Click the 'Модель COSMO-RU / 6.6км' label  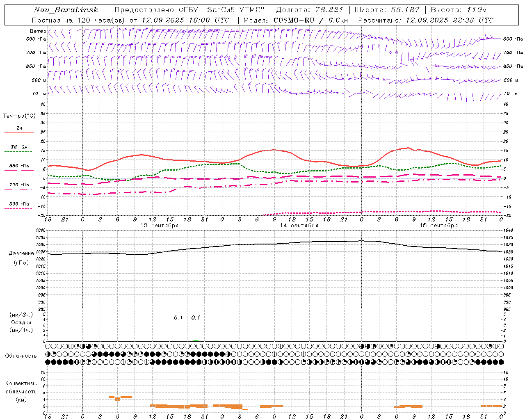point(295,20)
